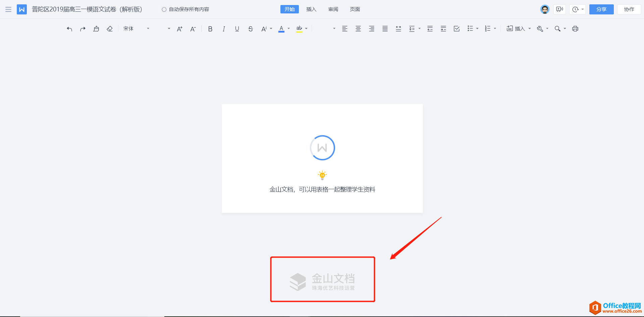Click the wrench tools icon
This screenshot has height=317, width=644.
point(540,29)
